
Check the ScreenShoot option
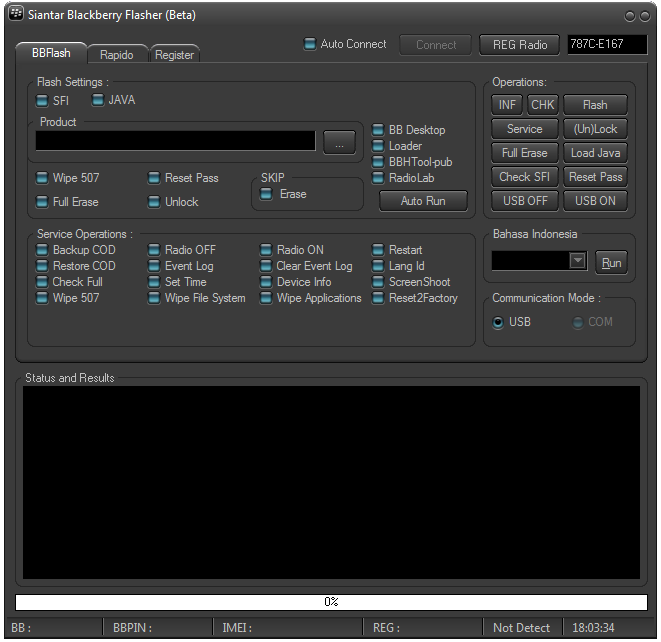coord(378,282)
